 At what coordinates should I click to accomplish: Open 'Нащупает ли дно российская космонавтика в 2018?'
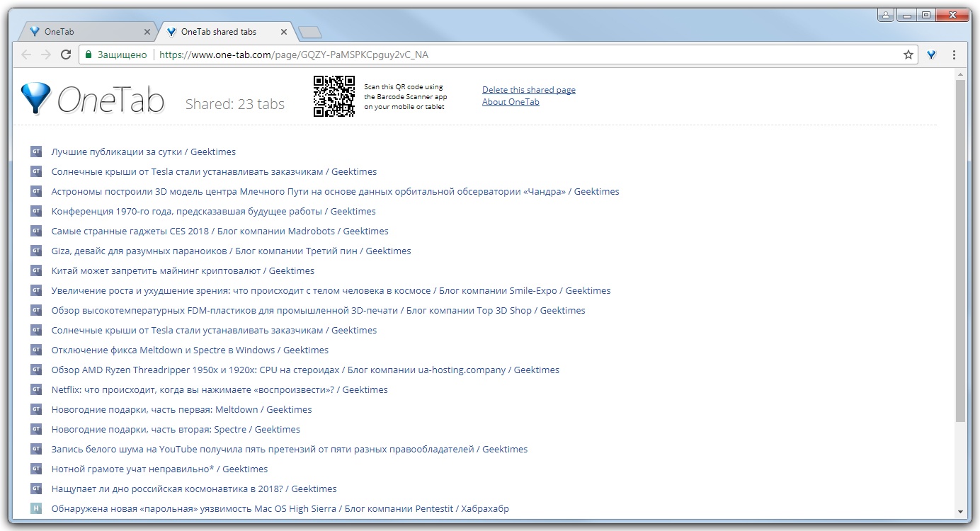coord(194,489)
